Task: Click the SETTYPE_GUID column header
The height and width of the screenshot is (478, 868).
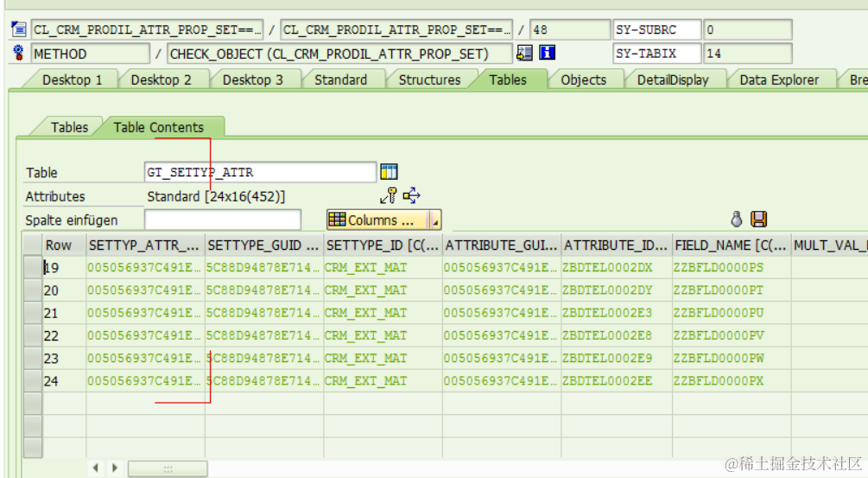Action: click(x=264, y=245)
